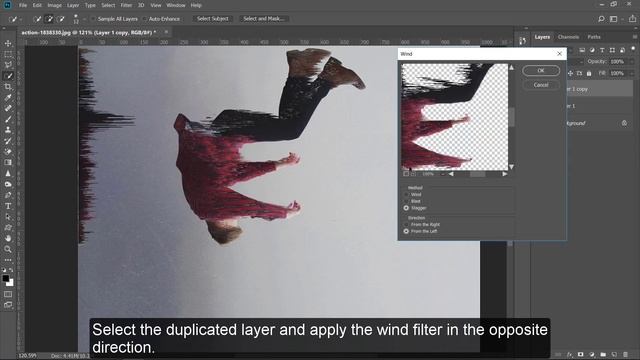The width and height of the screenshot is (640, 360).
Task: Click New Selection brush mode icon
Action: [x=37, y=19]
